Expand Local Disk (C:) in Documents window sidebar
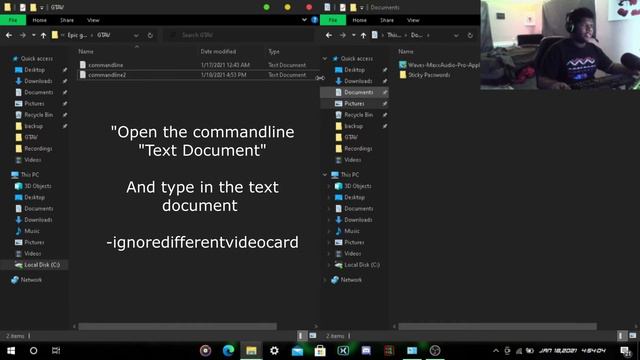Viewport: 640px width, 360px height. 329,265
